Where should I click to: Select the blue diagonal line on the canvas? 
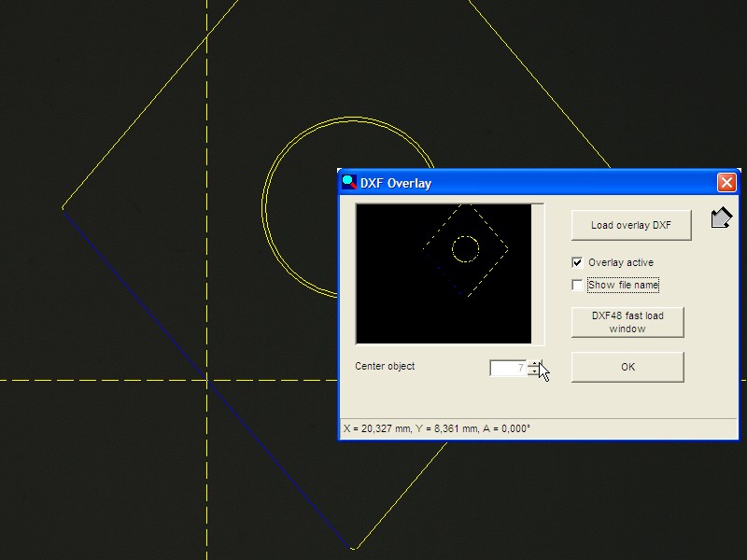coord(140,299)
